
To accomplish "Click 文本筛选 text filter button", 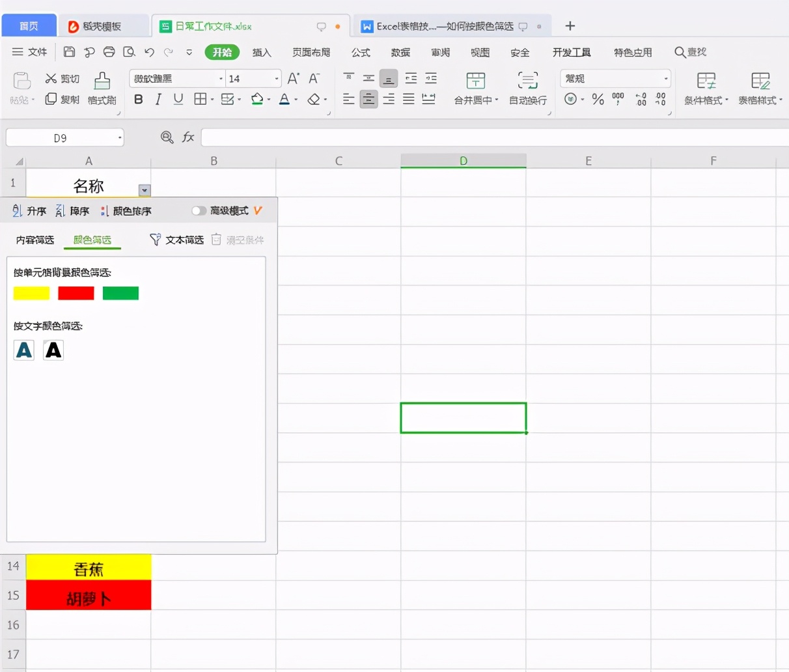I will click(177, 240).
